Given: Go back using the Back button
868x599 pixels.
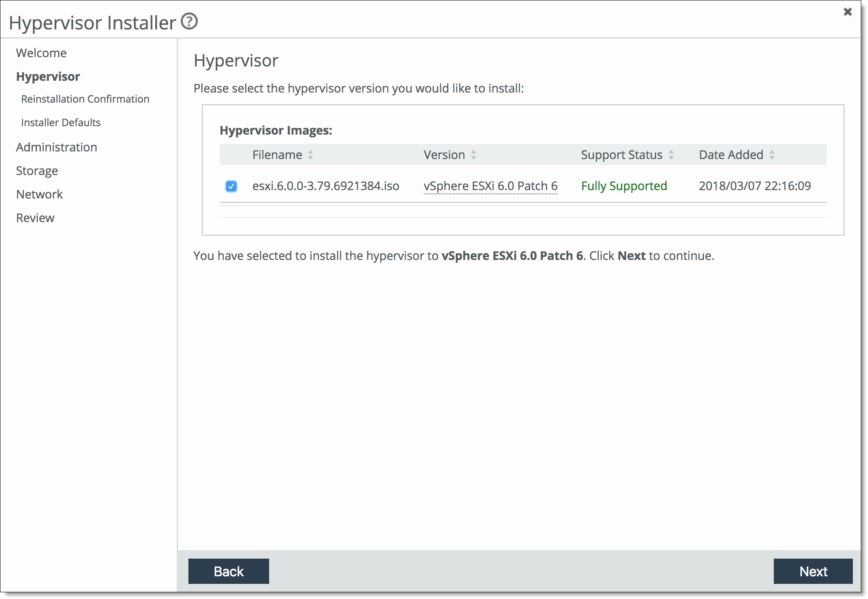Looking at the screenshot, I should (x=228, y=571).
